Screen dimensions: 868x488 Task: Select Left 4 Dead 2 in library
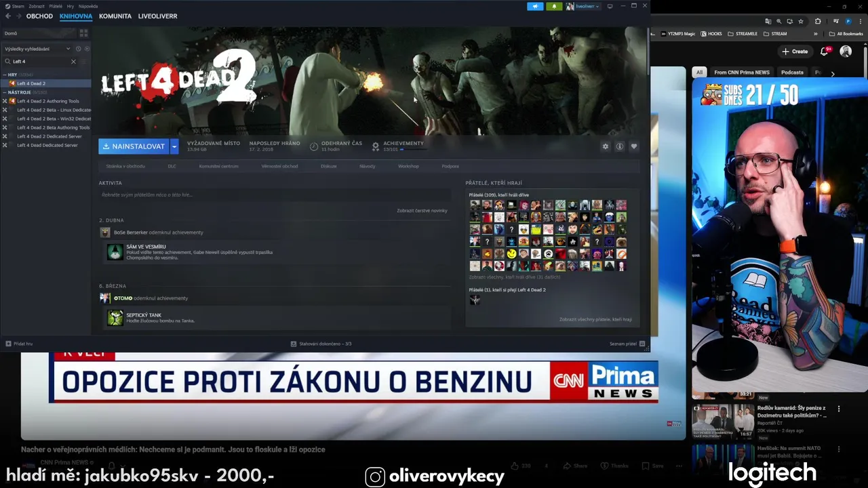click(45, 83)
